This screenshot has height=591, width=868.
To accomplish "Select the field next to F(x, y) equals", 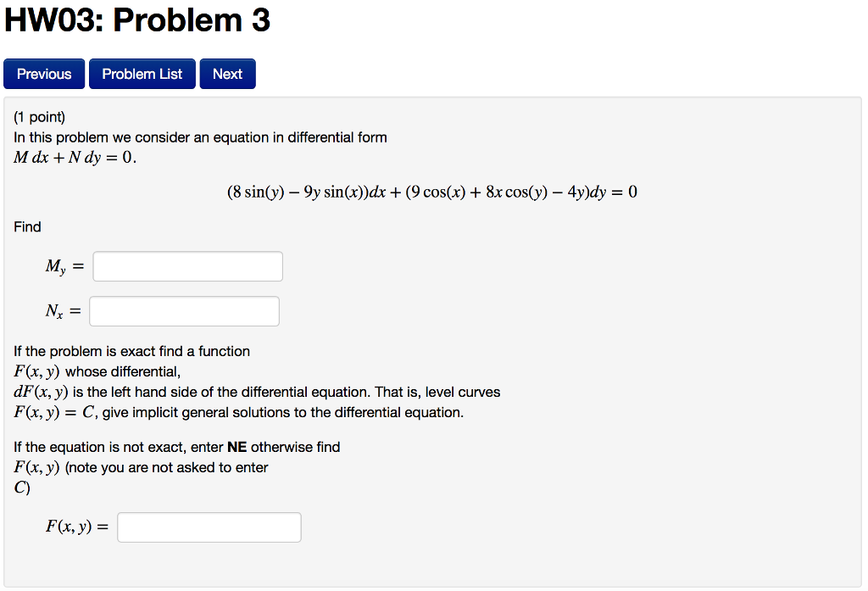I will click(209, 527).
